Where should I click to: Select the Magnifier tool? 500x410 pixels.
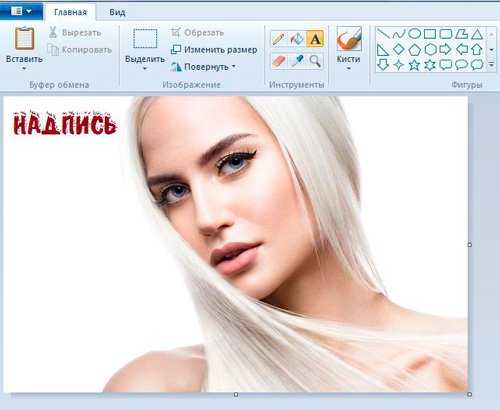pyautogui.click(x=315, y=61)
